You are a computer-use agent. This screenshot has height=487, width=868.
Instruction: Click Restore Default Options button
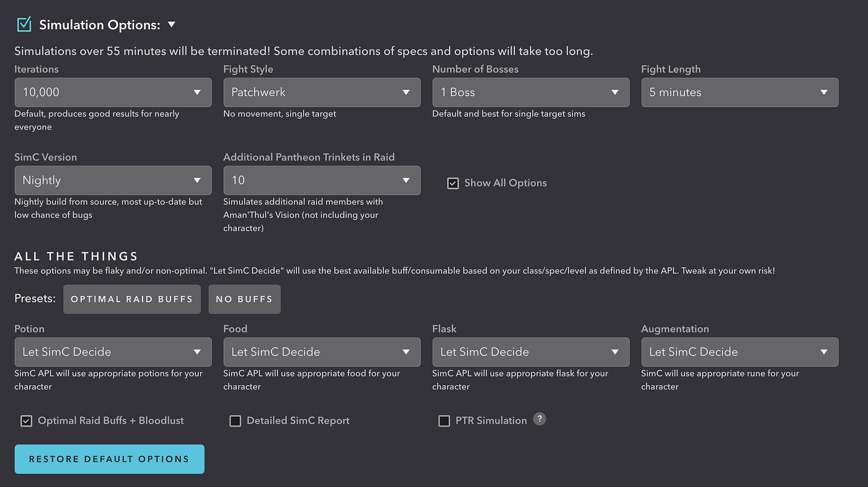109,459
